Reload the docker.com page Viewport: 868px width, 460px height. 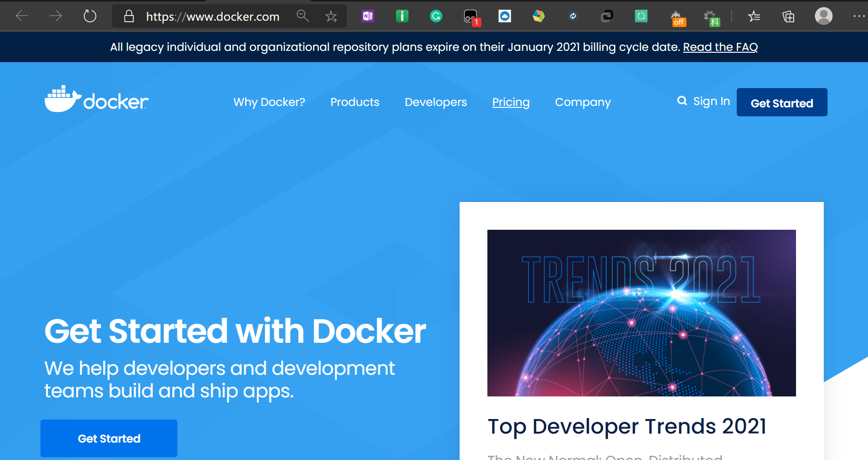pyautogui.click(x=90, y=16)
